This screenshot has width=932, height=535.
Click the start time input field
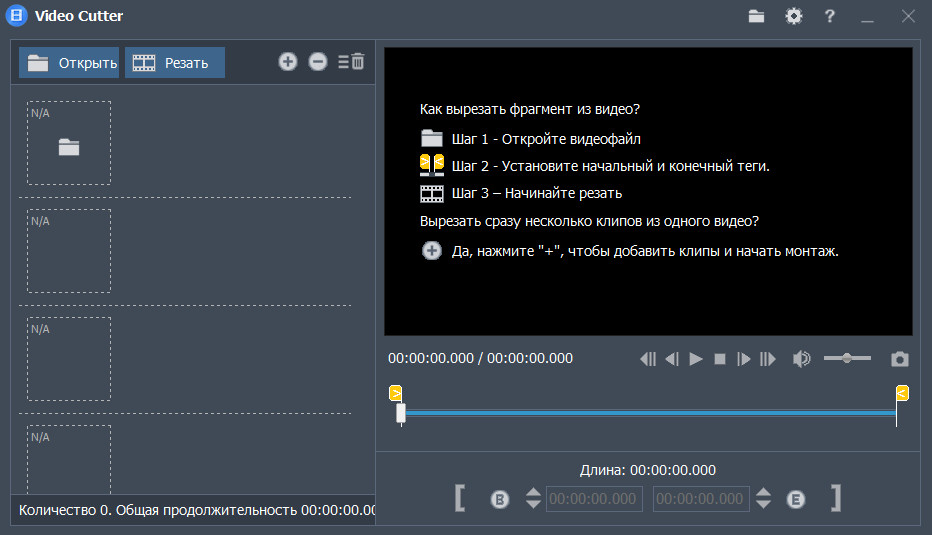click(594, 499)
